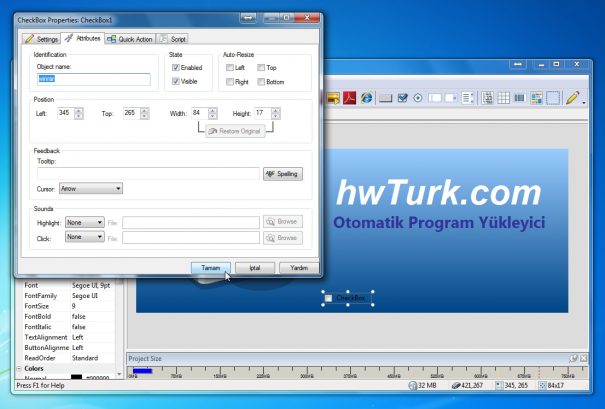Click the object size icon beside 84x17
The height and width of the screenshot is (409, 605).
(542, 385)
